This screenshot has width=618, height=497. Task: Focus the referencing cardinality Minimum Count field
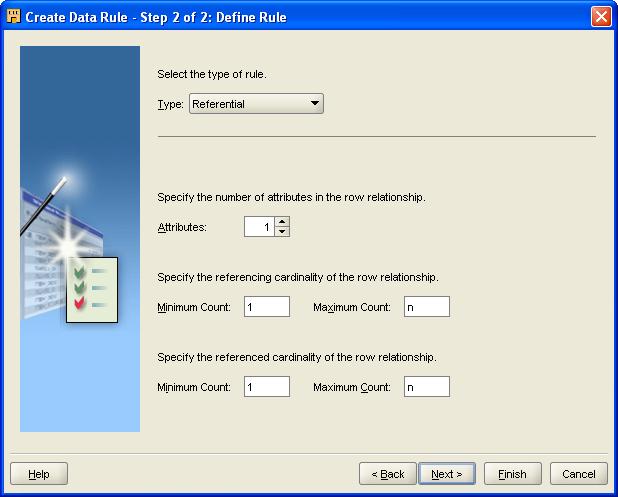267,307
